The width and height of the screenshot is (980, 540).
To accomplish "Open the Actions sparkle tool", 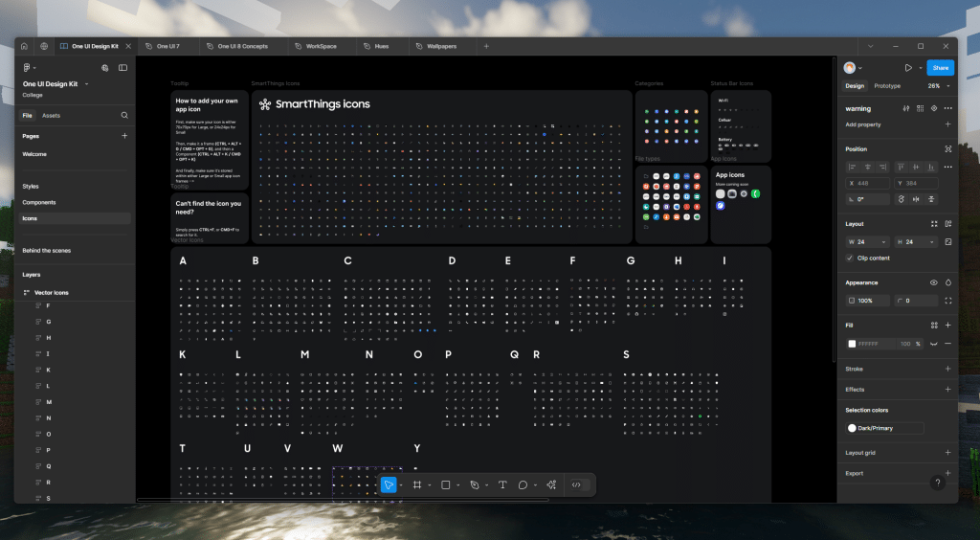I will [551, 485].
